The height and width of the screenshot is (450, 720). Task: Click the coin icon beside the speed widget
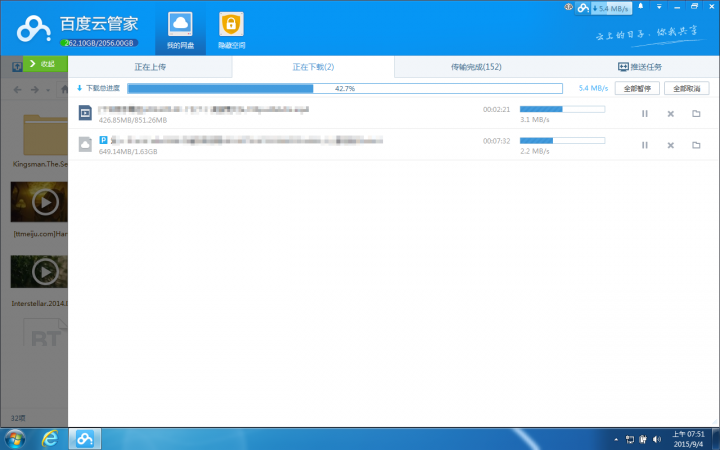568,7
